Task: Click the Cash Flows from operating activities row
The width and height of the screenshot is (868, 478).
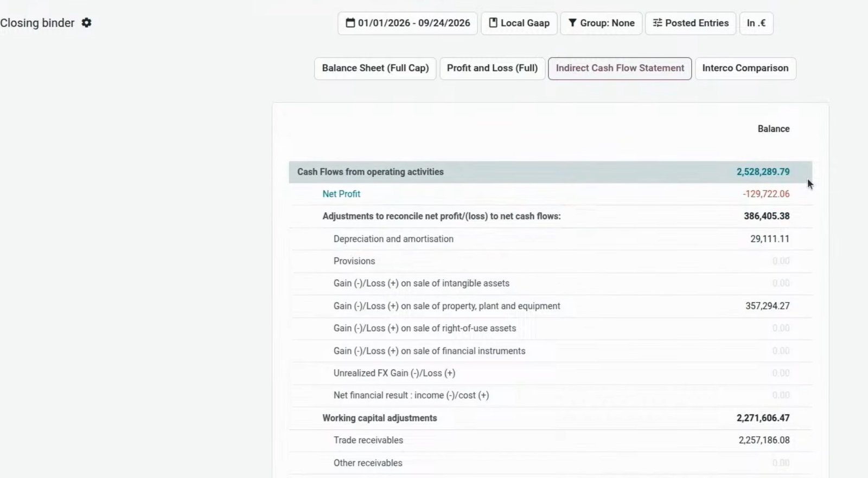Action: 551,172
